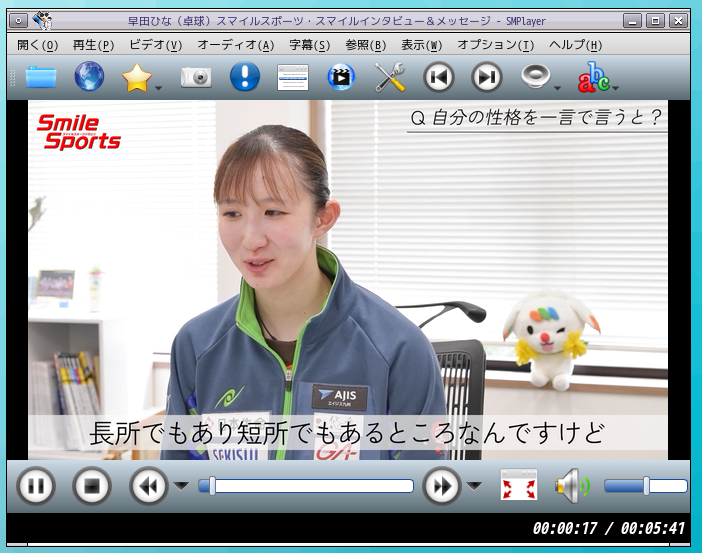Expand the rewind options dropdown arrow

click(181, 485)
